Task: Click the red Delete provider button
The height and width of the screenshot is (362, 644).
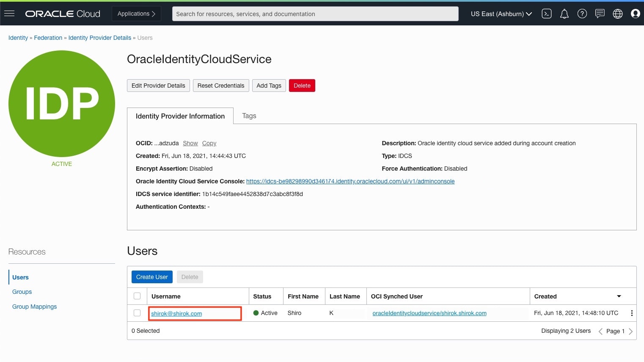Action: (302, 86)
